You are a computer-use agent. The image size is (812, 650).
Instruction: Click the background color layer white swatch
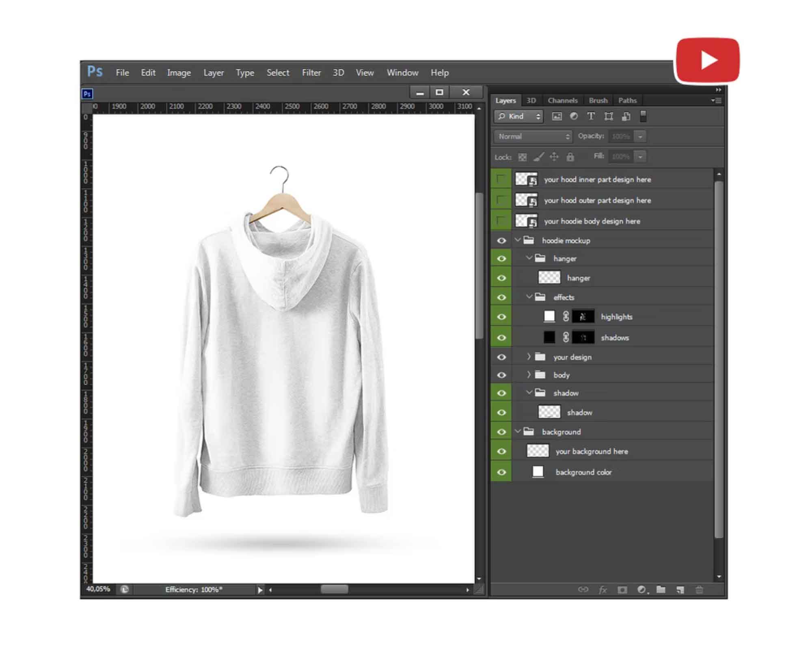(x=538, y=472)
